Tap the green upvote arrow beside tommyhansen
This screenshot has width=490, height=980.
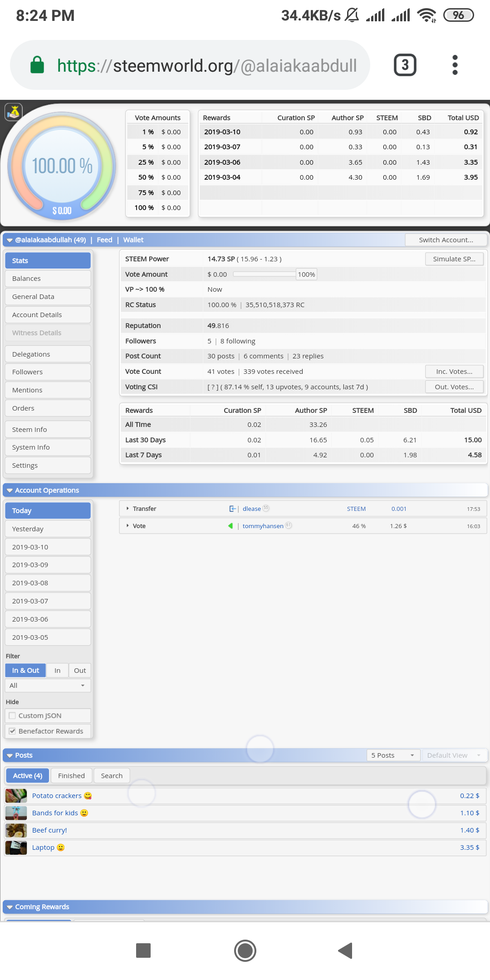pyautogui.click(x=230, y=526)
